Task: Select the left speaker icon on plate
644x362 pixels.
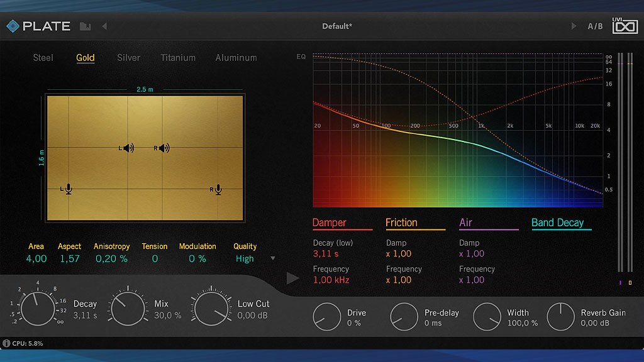Action: tap(128, 148)
